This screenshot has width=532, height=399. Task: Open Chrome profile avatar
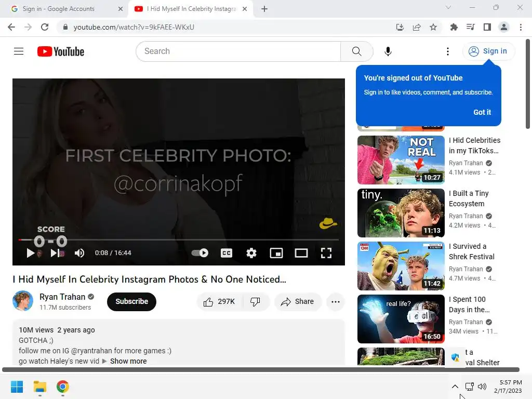pyautogui.click(x=504, y=27)
